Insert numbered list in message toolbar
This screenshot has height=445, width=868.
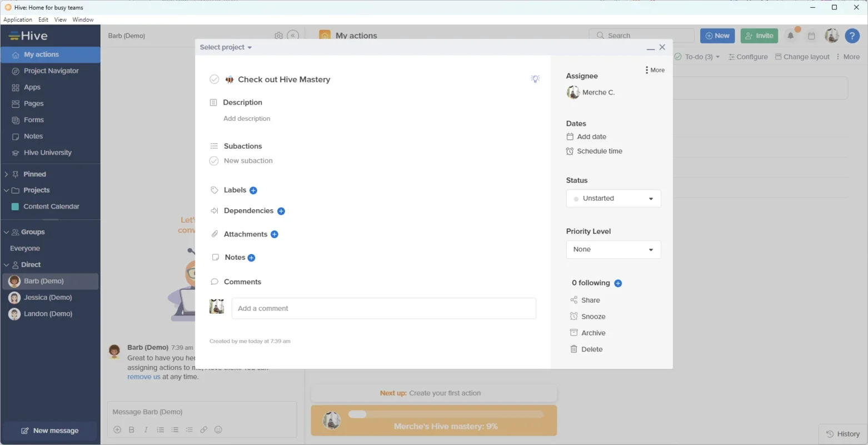point(161,429)
